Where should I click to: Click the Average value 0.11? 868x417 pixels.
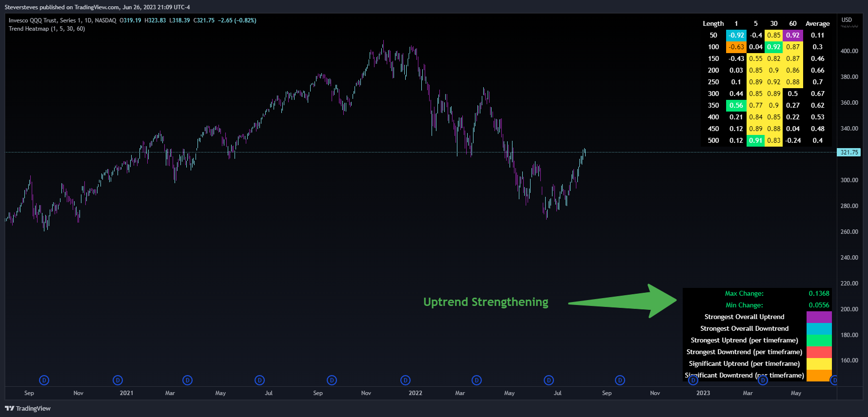pos(818,35)
